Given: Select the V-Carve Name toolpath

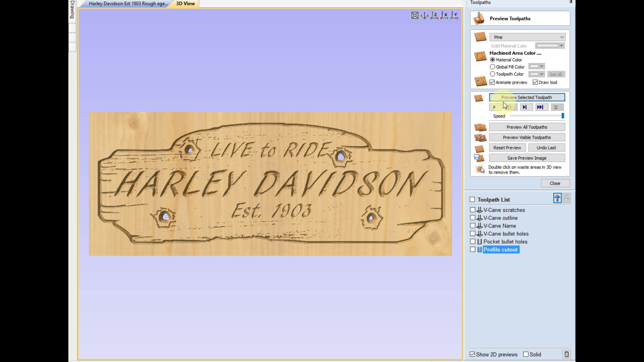Looking at the screenshot, I should click(500, 226).
